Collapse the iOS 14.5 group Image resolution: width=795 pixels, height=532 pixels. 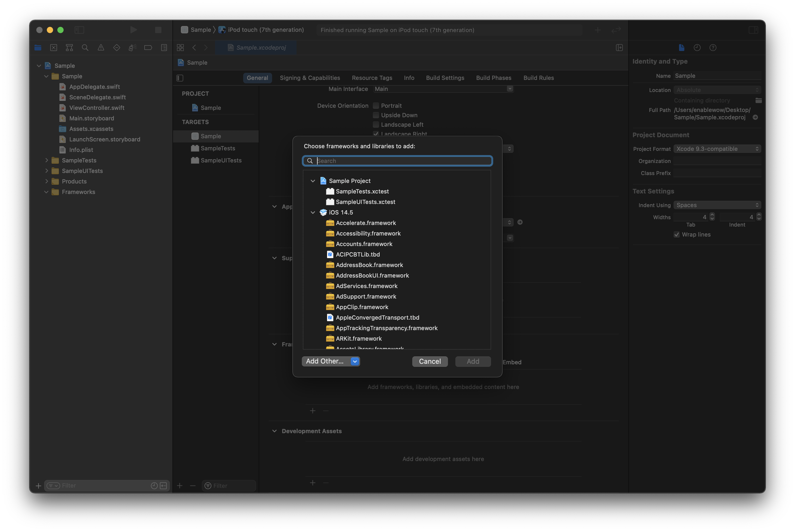point(313,212)
